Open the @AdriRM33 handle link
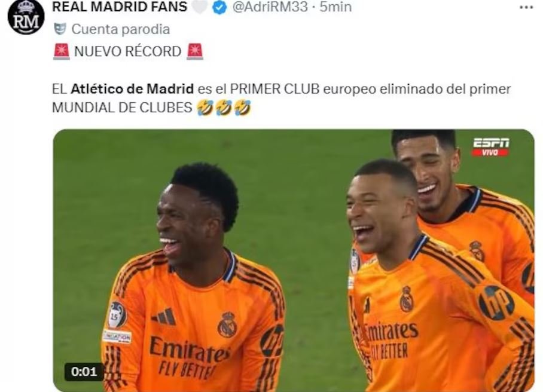This screenshot has width=543, height=392. click(x=270, y=7)
